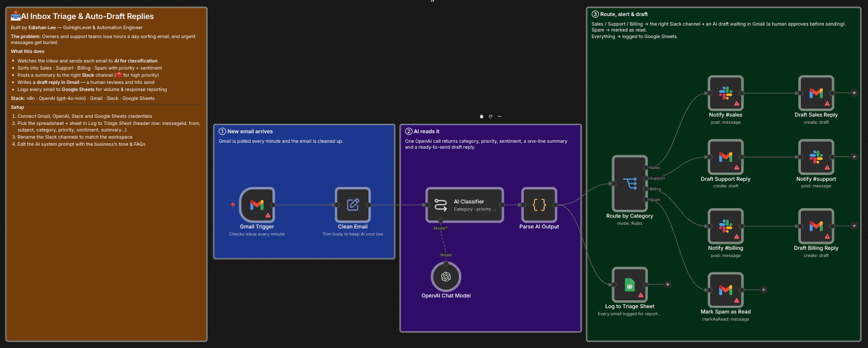
Task: Click "Checks inbox every minute" subtitle
Action: [x=257, y=234]
